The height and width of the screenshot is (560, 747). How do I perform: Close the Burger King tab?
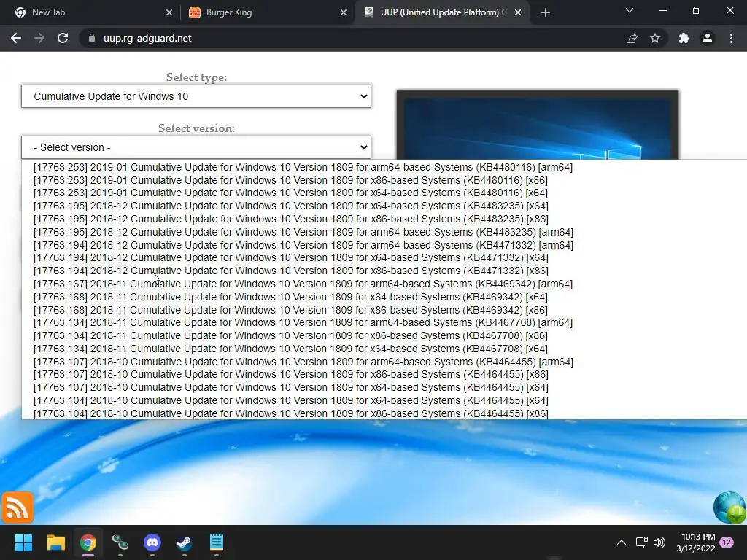coord(344,12)
